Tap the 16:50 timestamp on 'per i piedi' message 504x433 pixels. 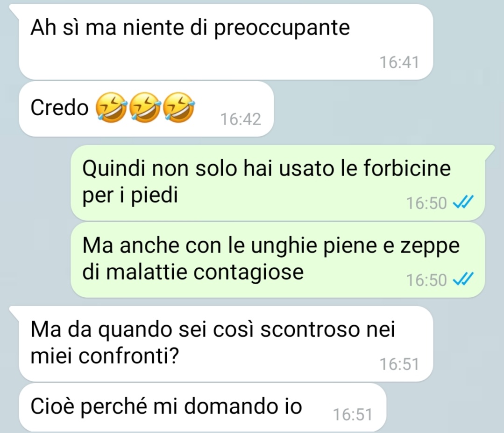[426, 203]
